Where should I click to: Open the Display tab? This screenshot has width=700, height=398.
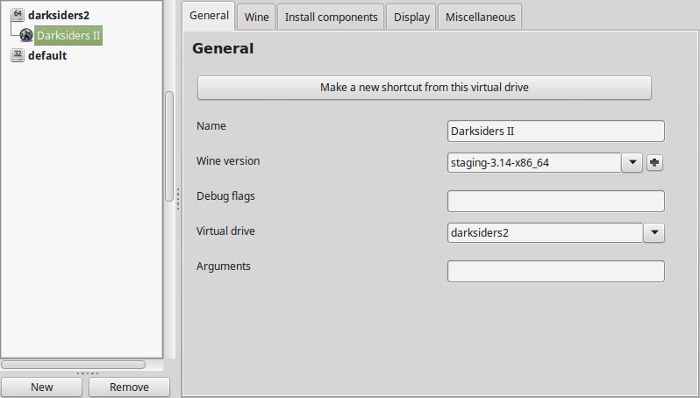click(412, 17)
